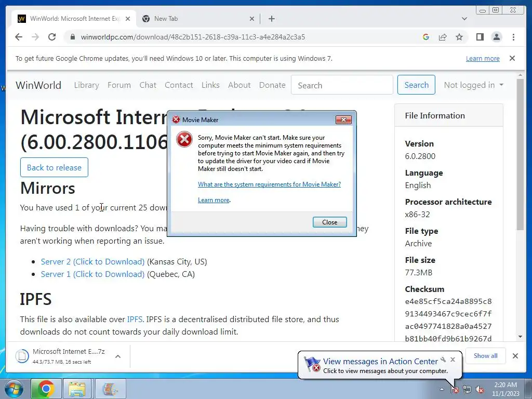Screen dimensions: 532x399
Task: Share this page via the share icon
Action: pos(443,37)
